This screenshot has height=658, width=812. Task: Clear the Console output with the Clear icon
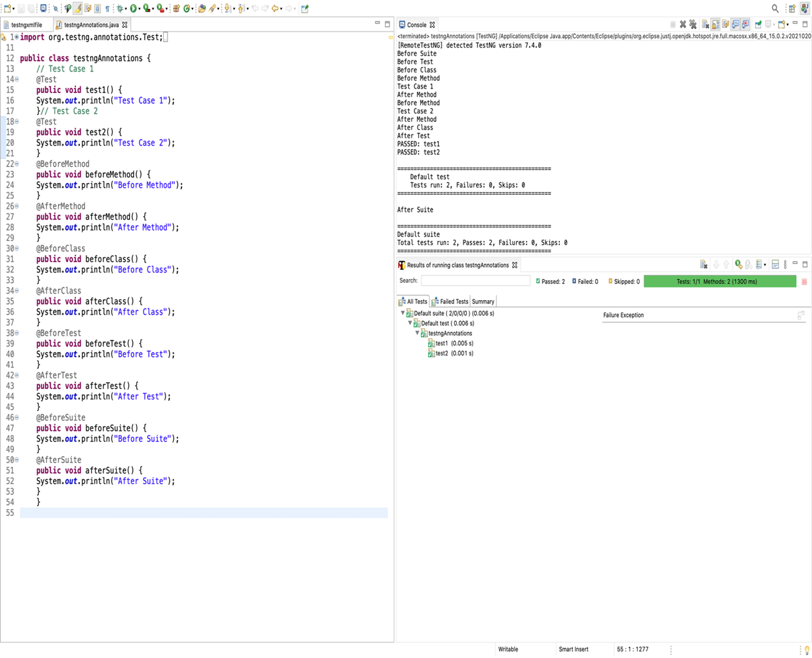tap(705, 24)
